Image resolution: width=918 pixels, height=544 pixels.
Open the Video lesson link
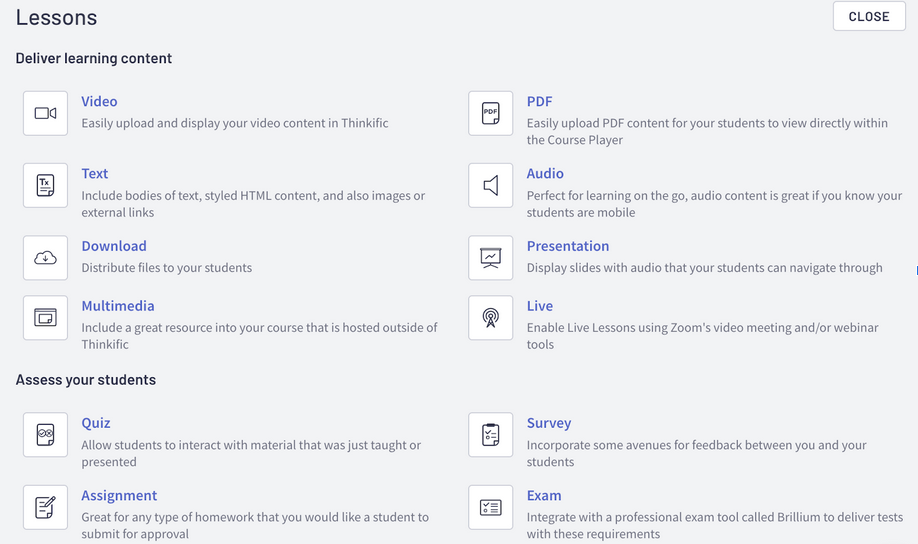pos(99,102)
